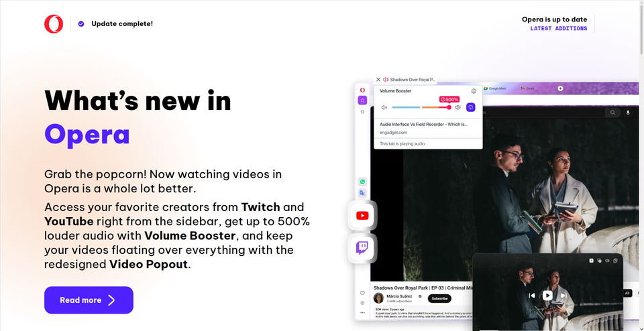
Task: Close the Shadows Over Royal Park tab
Action: (x=378, y=79)
